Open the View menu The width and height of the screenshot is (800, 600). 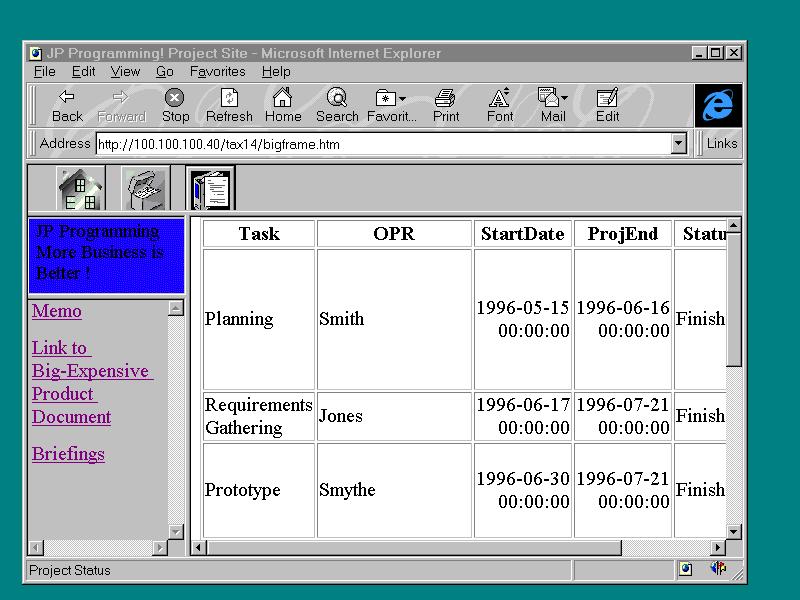125,72
